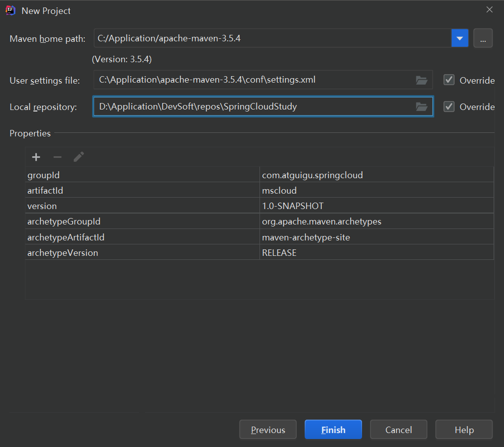Select the groupId property row
Image resolution: width=504 pixels, height=447 pixels.
coord(259,175)
